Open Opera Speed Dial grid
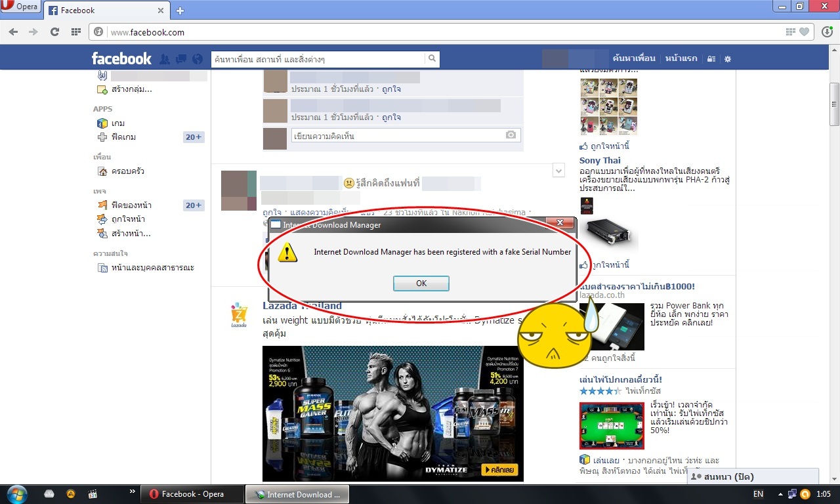Screen dimensions: 840x504 click(x=76, y=31)
